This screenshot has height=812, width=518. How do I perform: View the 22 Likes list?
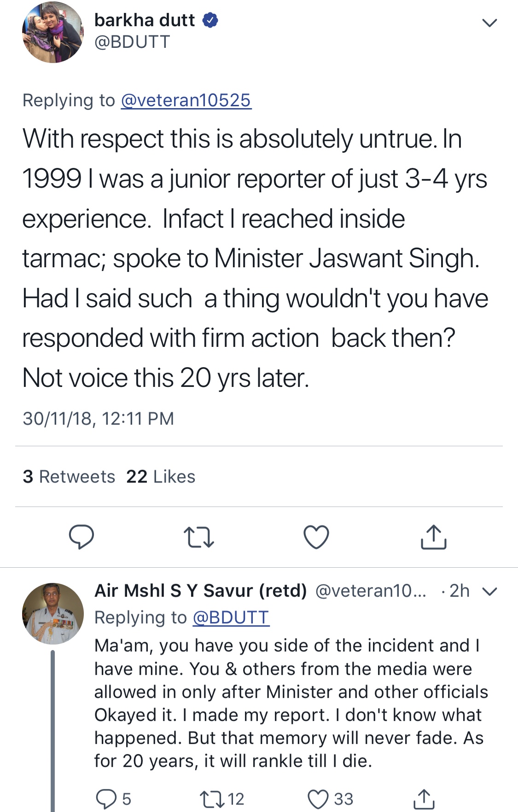coord(161,477)
